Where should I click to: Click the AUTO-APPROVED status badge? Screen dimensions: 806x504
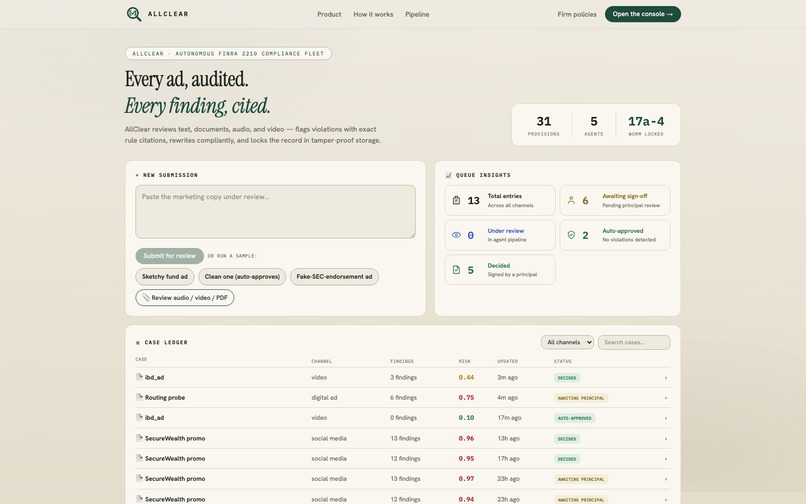point(574,418)
